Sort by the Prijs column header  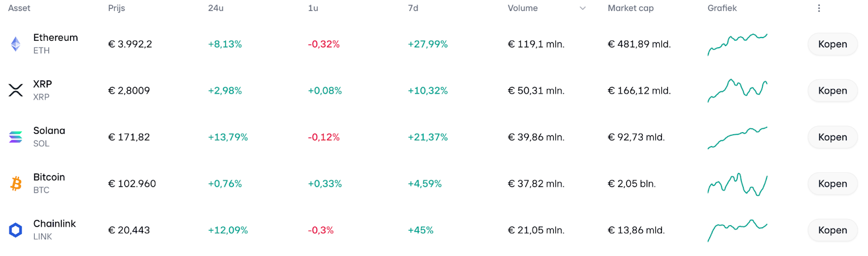coord(117,8)
